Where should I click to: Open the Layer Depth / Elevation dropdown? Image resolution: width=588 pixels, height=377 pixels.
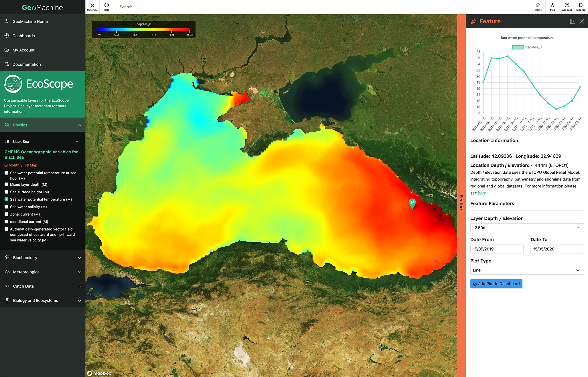526,228
